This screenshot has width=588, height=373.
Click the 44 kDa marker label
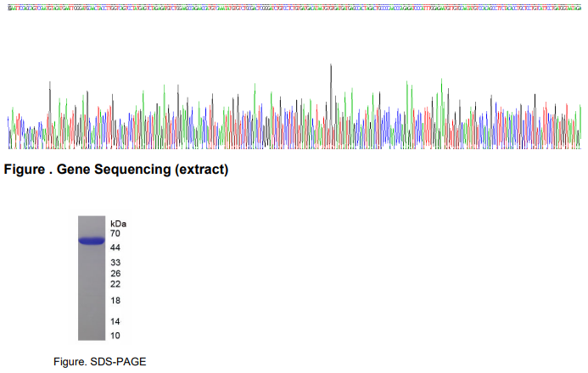click(115, 246)
